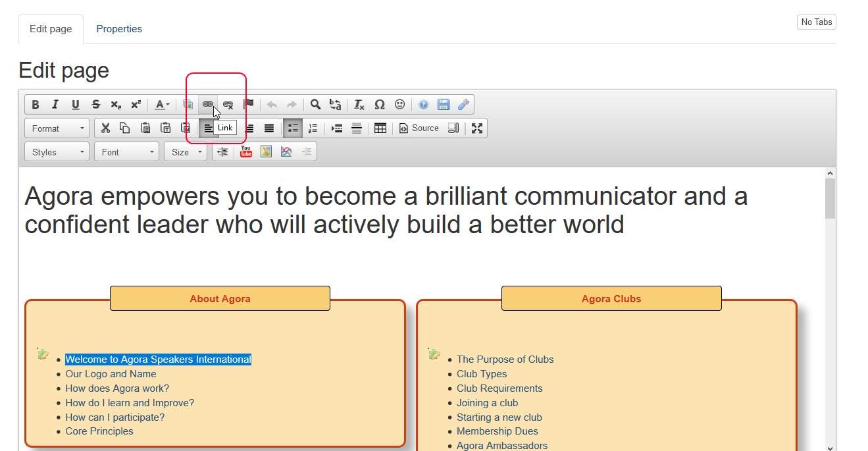The image size is (868, 451).
Task: Copy the selected text
Action: pyautogui.click(x=125, y=128)
